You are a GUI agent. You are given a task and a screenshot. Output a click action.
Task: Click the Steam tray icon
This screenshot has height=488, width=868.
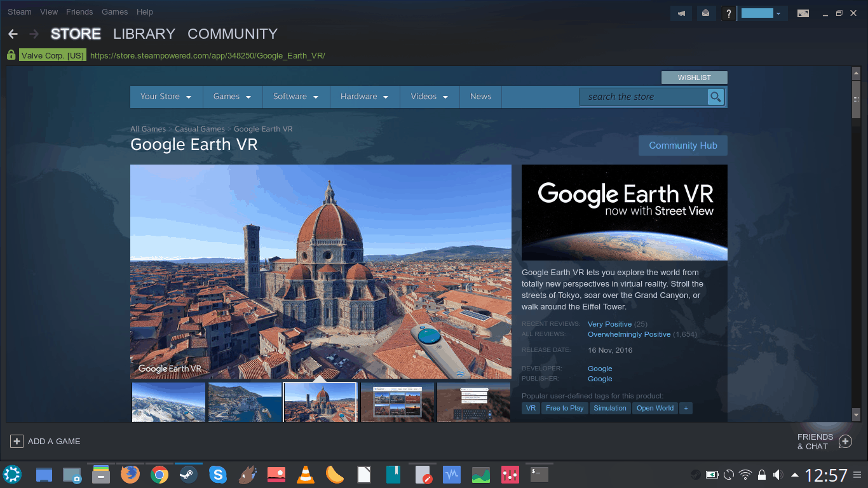tap(696, 475)
